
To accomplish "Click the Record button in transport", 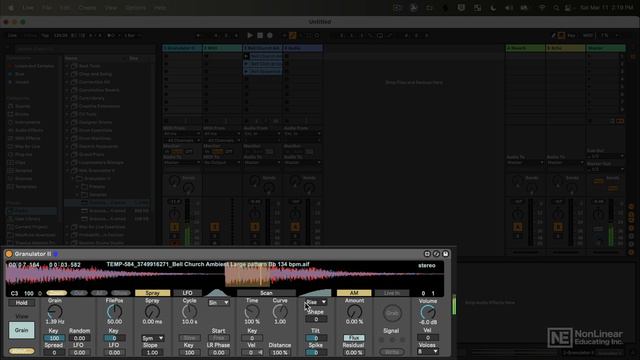I will (270, 36).
